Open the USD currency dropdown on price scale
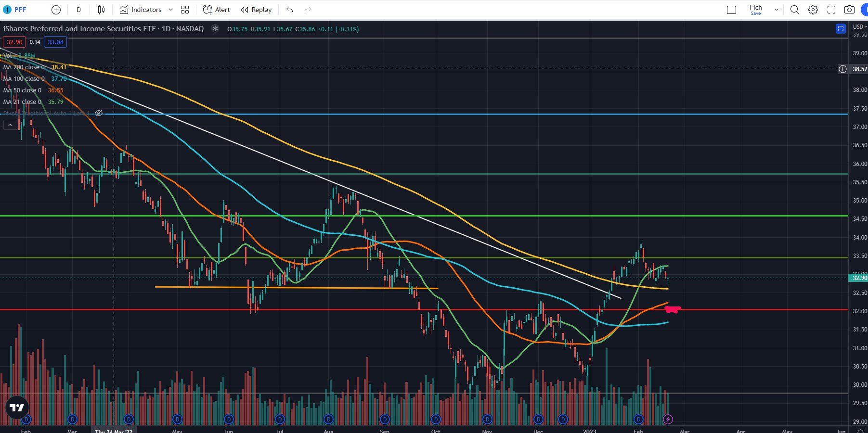The width and height of the screenshot is (868, 433). [859, 27]
